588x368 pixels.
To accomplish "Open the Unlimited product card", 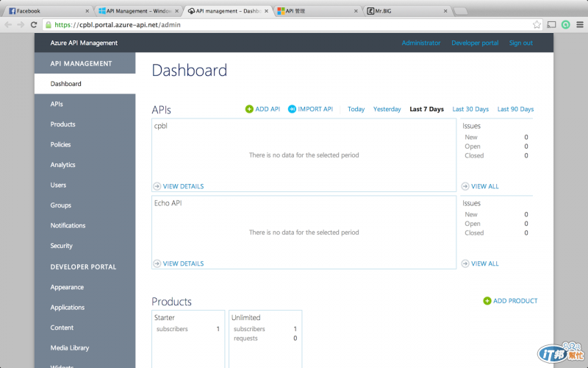I will [265, 339].
